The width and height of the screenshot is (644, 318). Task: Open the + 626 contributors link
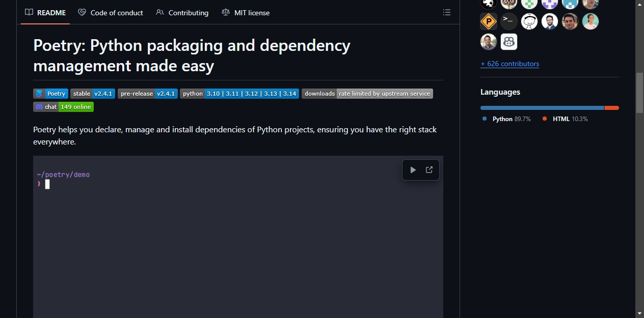(x=509, y=64)
